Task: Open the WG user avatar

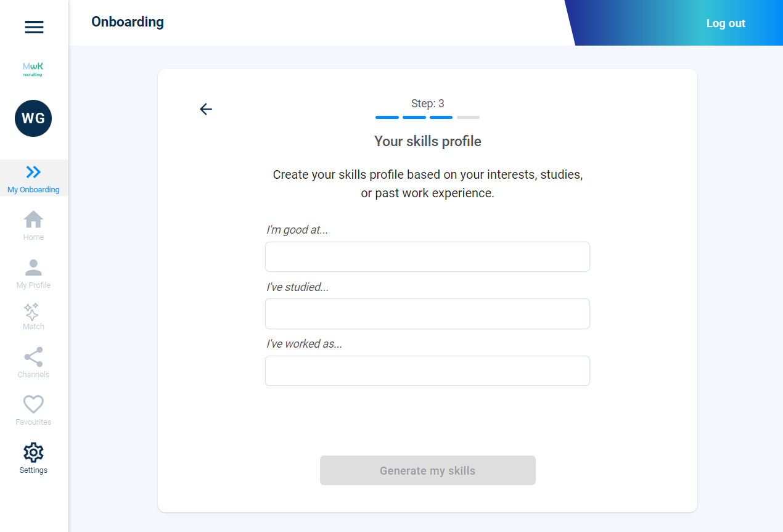Action: click(x=33, y=118)
